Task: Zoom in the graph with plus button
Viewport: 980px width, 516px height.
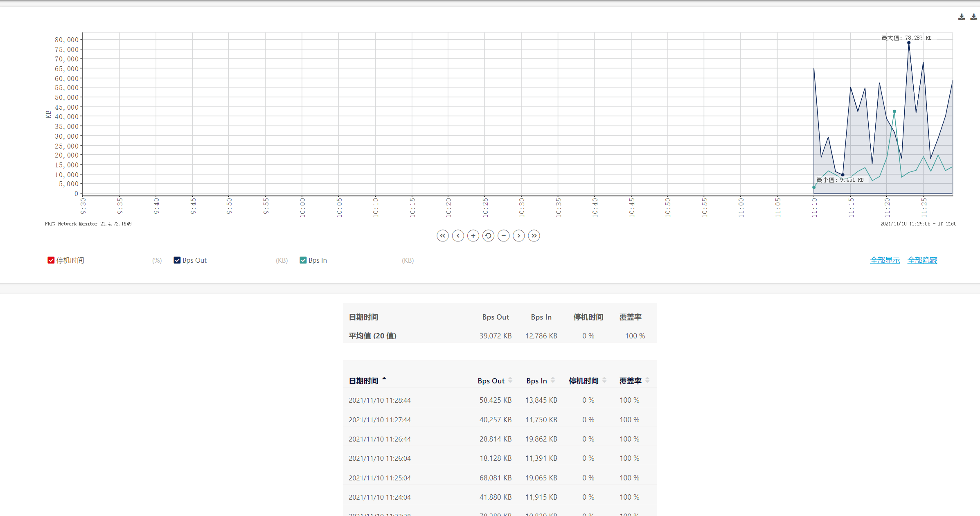Action: pos(473,236)
